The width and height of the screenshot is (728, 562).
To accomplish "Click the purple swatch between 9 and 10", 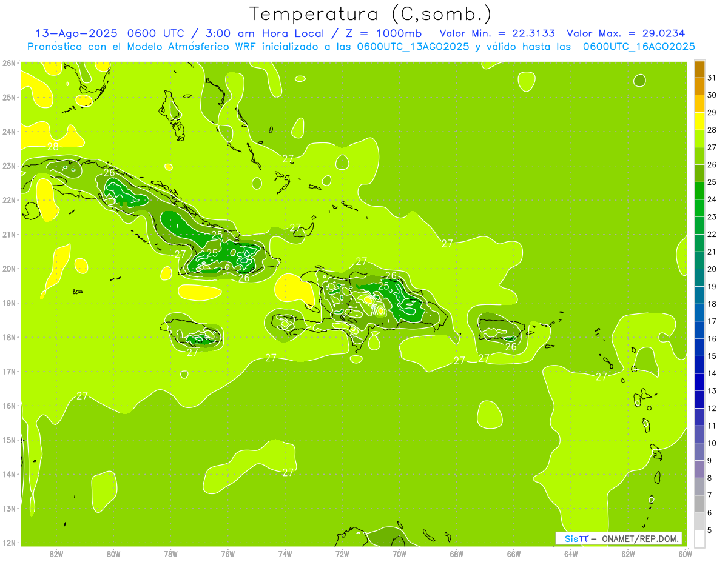I will point(699,452).
